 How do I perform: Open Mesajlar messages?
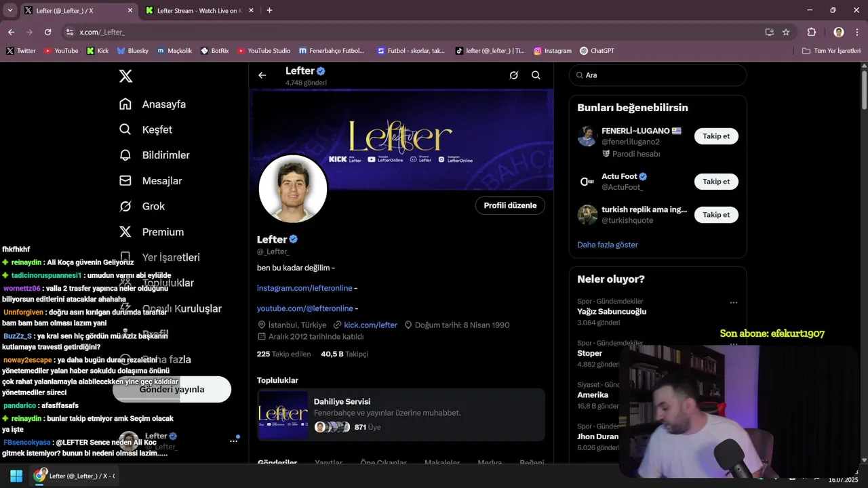click(x=151, y=181)
